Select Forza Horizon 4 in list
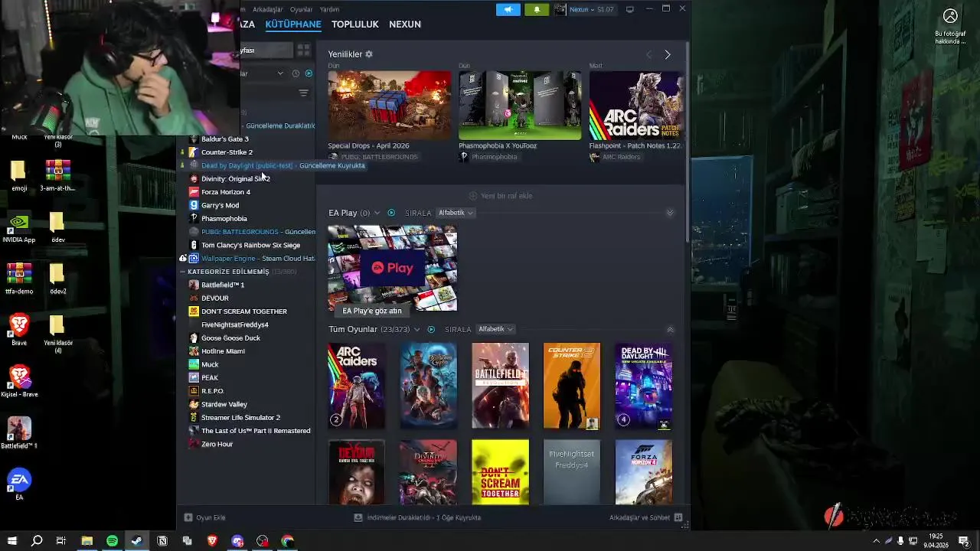This screenshot has width=980, height=551. [x=225, y=192]
